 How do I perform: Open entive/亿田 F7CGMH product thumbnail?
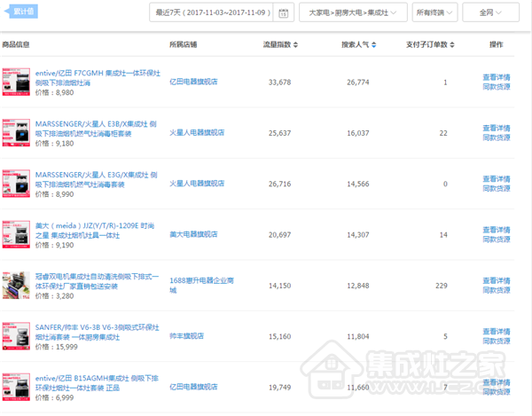16,82
